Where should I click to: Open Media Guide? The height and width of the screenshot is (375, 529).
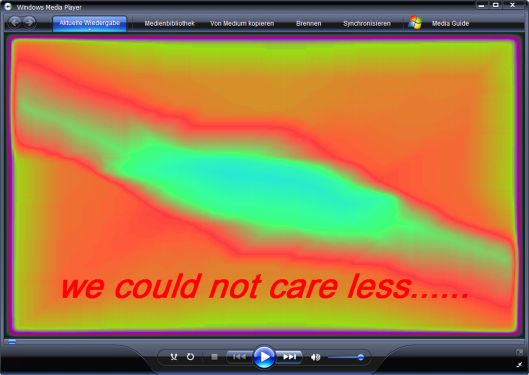tap(450, 23)
